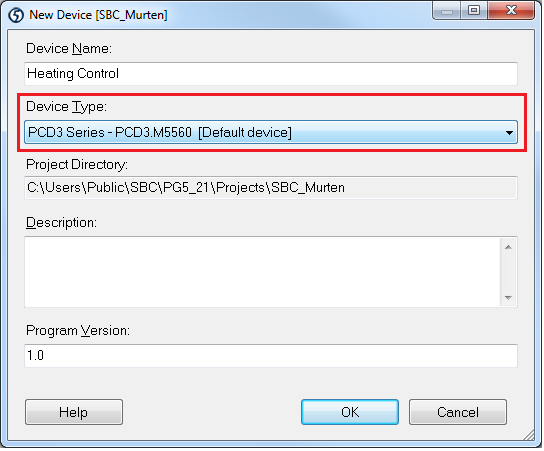This screenshot has height=451, width=544.
Task: Click the PG5 application icon in title bar
Action: coord(16,15)
